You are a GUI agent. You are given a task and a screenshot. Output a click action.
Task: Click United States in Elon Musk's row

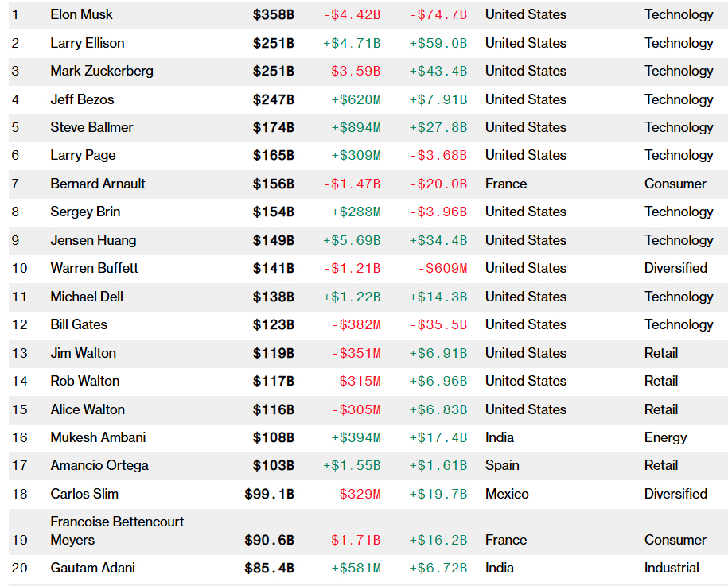[526, 14]
